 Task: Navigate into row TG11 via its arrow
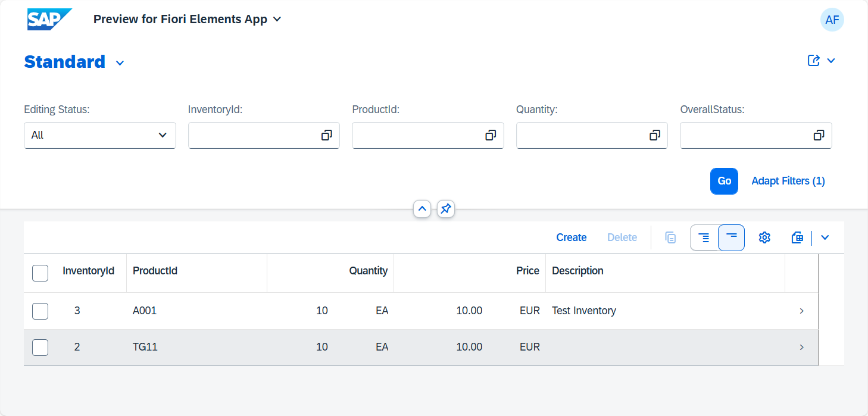point(801,347)
